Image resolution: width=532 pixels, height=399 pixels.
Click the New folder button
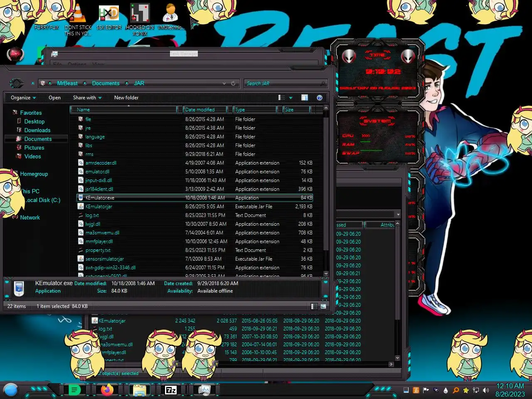(126, 98)
